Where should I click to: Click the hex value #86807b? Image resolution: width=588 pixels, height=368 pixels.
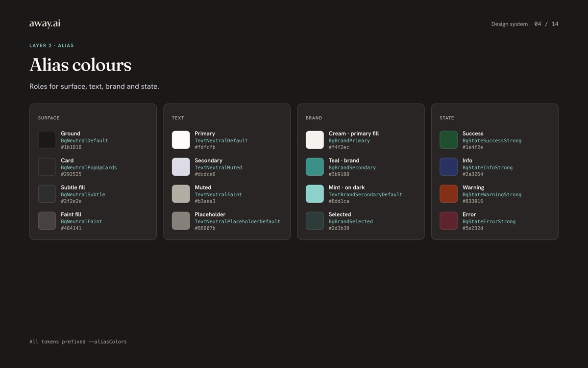(205, 228)
